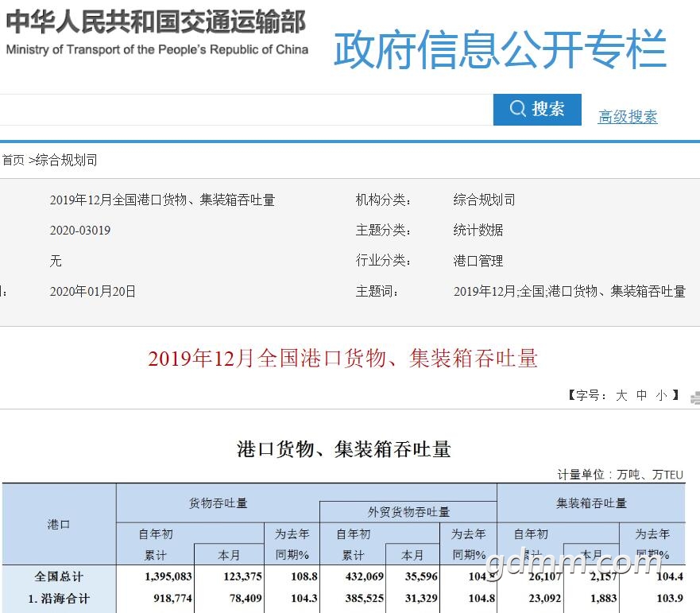This screenshot has width=700, height=613.
Task: Click the 中华人民共和国交通运输部 ministry logo
Action: click(x=156, y=22)
